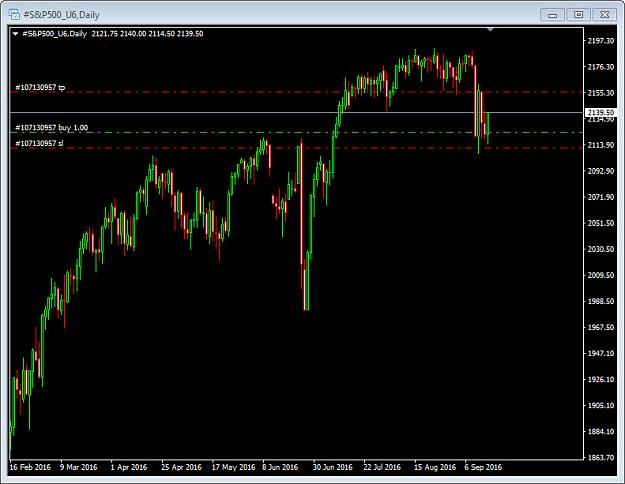Click the chart shift marker triangle at top

[x=490, y=29]
